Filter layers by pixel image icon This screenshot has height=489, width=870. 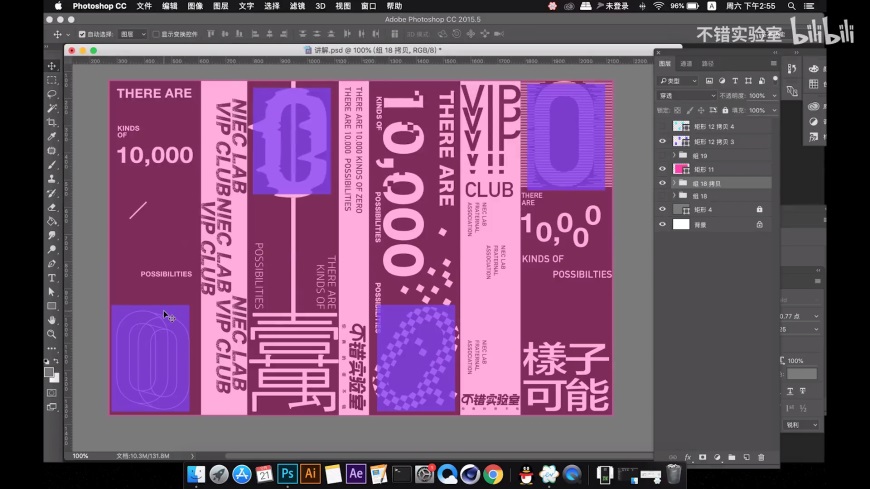[x=709, y=81]
